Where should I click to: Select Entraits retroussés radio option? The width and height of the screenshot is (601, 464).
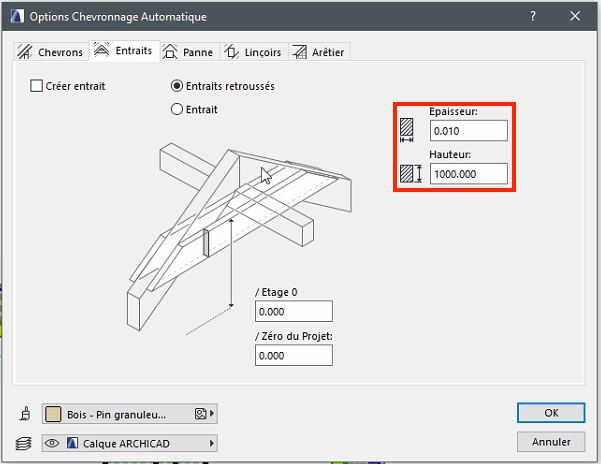pos(176,86)
